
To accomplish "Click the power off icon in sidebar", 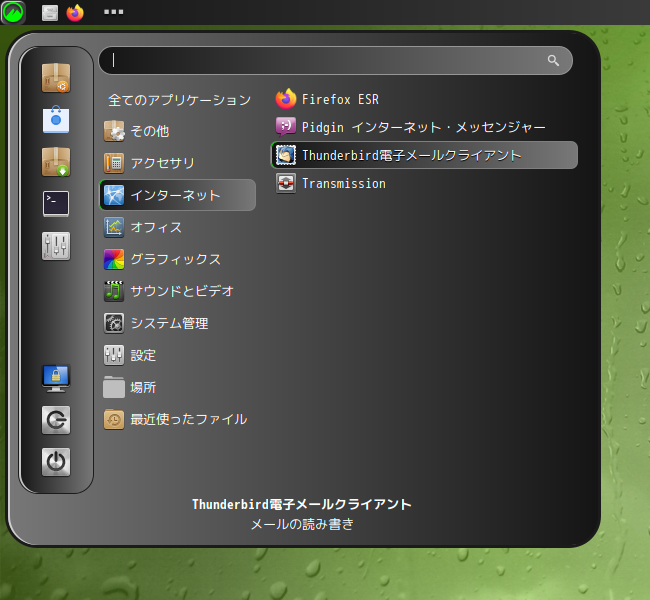I will pyautogui.click(x=56, y=462).
